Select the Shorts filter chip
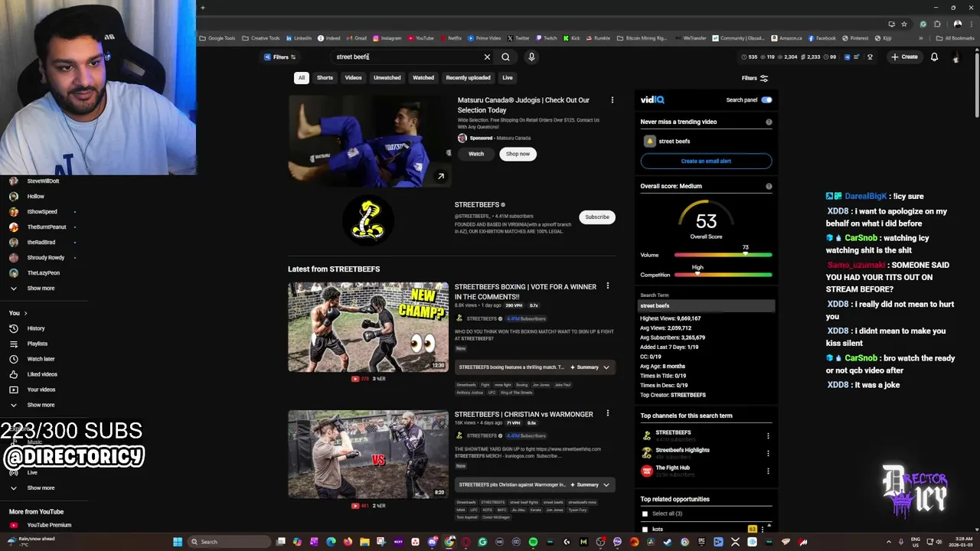This screenshot has width=980, height=551. click(x=325, y=78)
